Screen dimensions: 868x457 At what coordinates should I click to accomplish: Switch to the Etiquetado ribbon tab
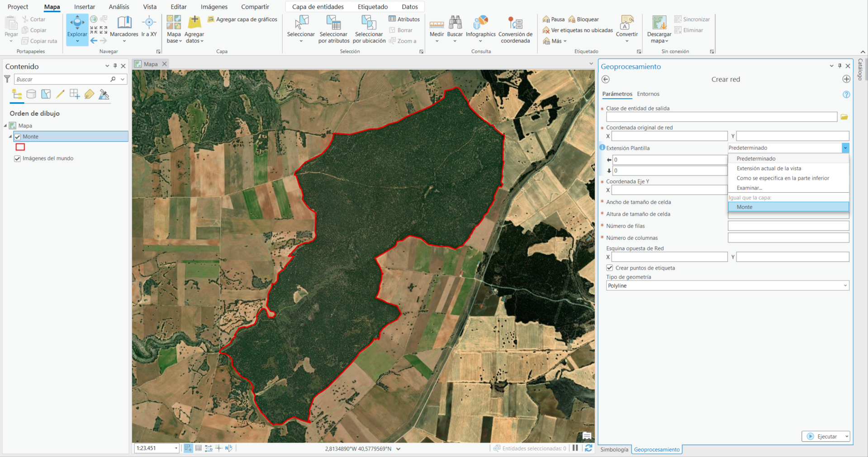(x=372, y=6)
